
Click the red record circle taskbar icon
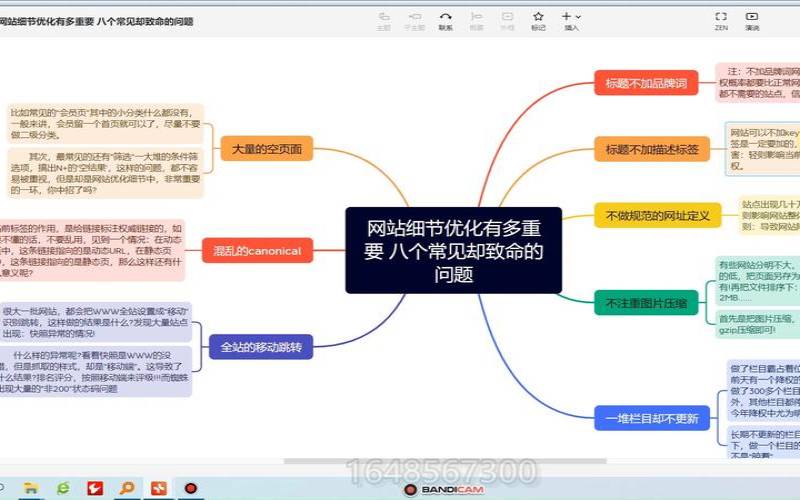click(x=191, y=488)
